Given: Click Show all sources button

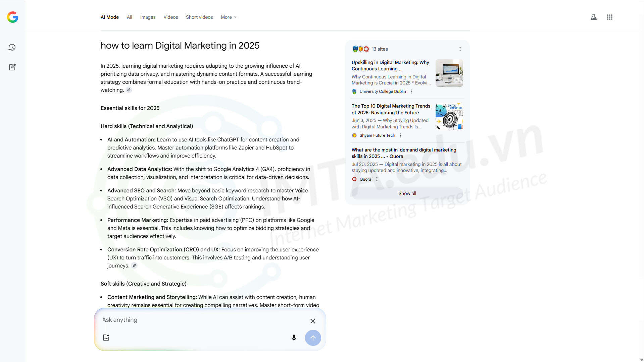Looking at the screenshot, I should pyautogui.click(x=407, y=193).
